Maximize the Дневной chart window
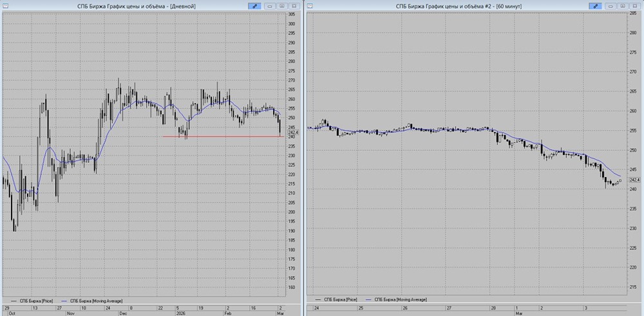Screen dimensions: 644x316 (x=282, y=6)
